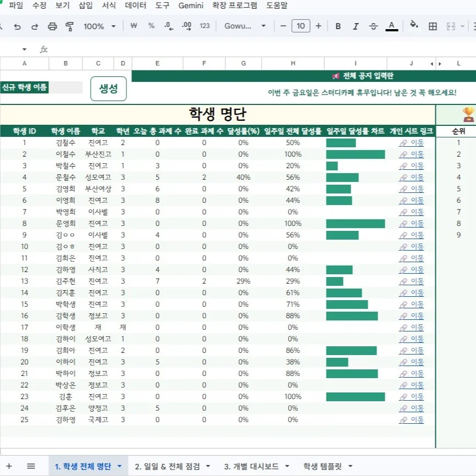Expand hidden column group right arrow

[x=440, y=64]
